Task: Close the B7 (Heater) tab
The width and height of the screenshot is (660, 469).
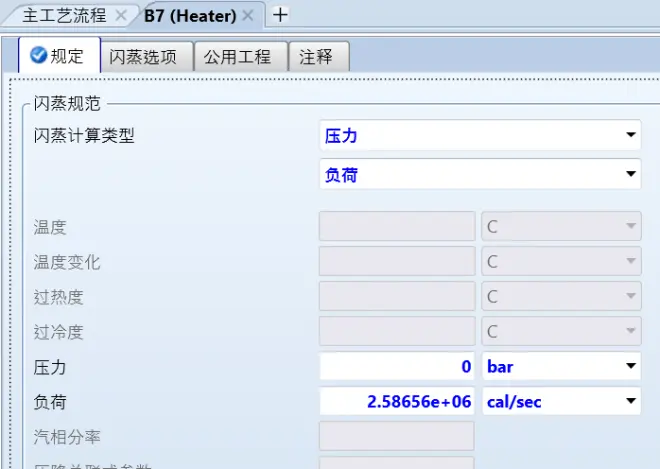Action: pyautogui.click(x=248, y=15)
